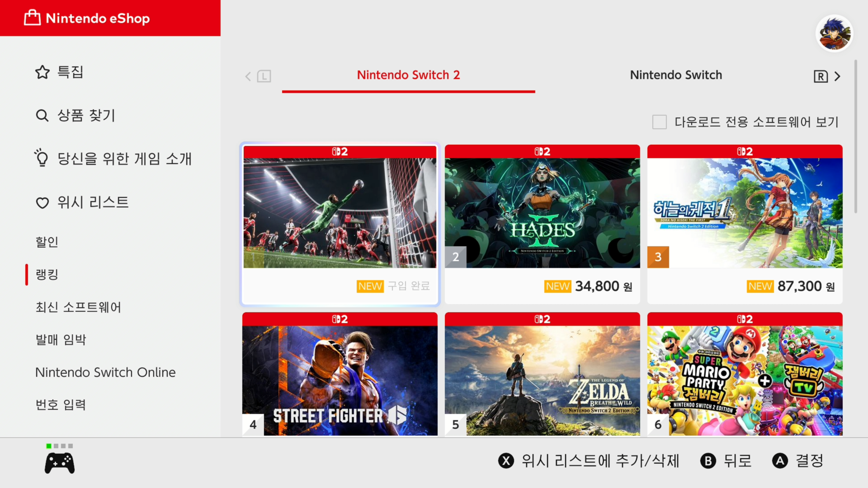Viewport: 868px width, 488px height.
Task: Select the Nintendo Switch 2 tab
Action: 408,75
